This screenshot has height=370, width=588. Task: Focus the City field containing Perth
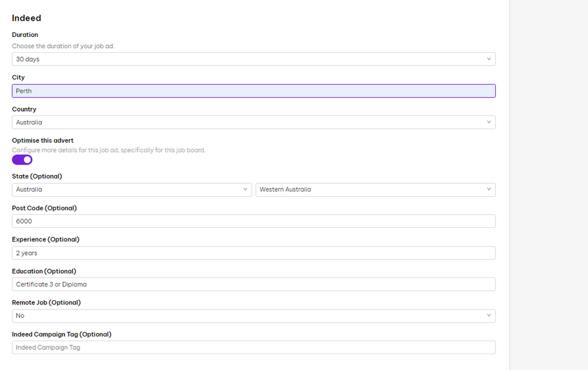[x=253, y=91]
